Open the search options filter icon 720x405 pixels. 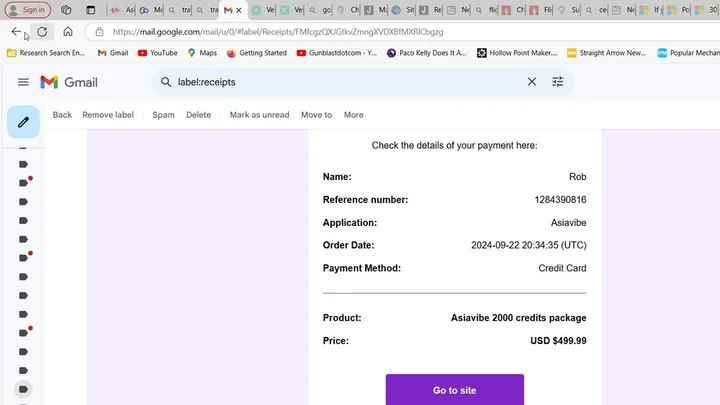click(557, 82)
